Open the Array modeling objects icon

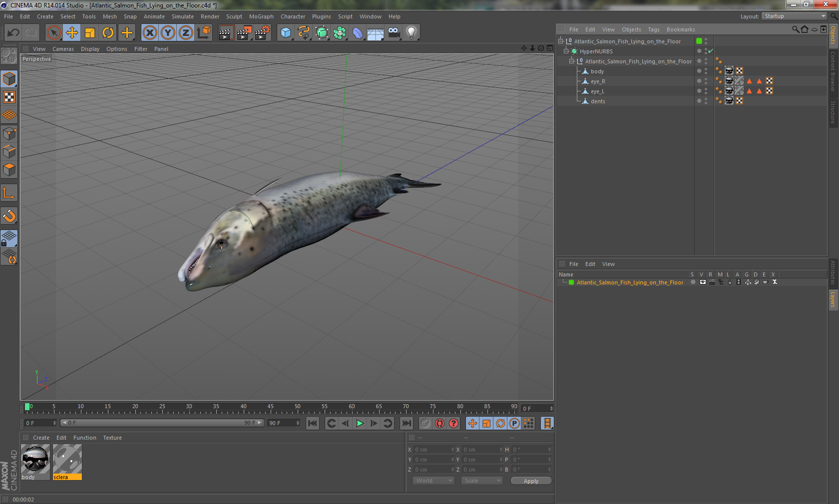[x=340, y=33]
